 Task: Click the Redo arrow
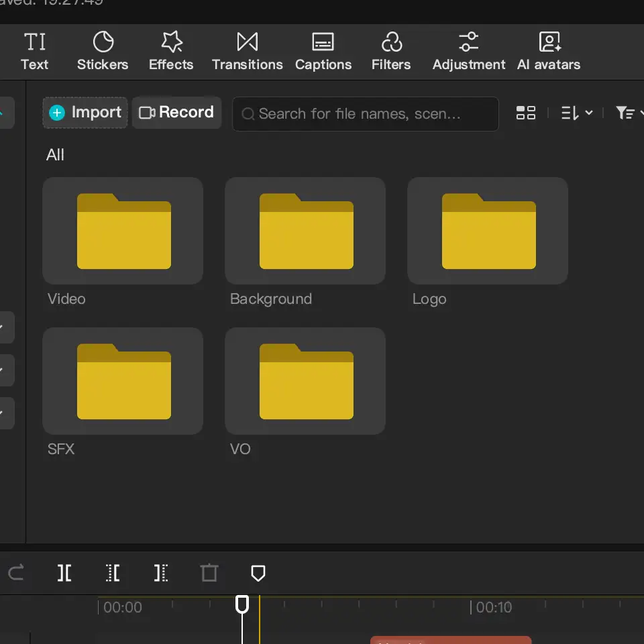pos(16,573)
